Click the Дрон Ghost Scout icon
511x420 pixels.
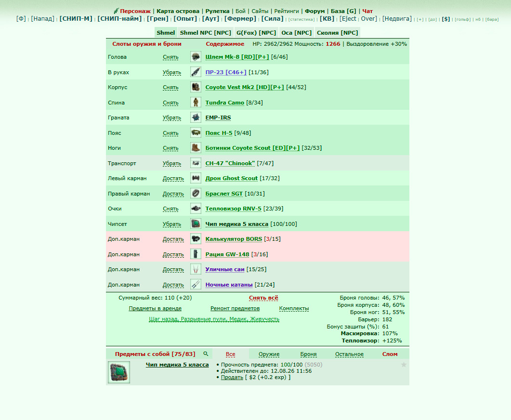(x=196, y=178)
